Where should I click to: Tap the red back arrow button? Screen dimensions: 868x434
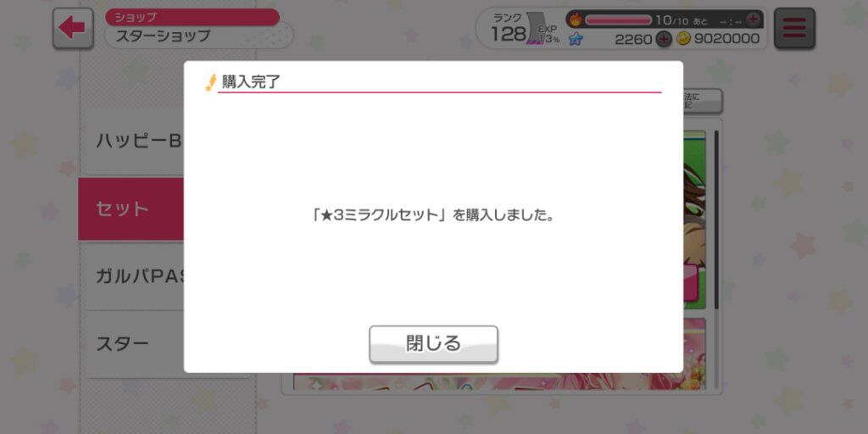pyautogui.click(x=73, y=28)
